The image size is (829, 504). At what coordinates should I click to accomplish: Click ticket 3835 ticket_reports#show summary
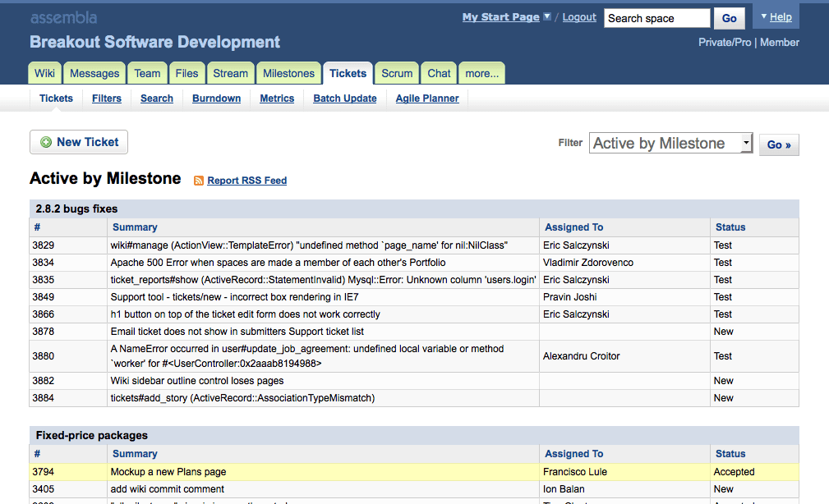pos(323,280)
